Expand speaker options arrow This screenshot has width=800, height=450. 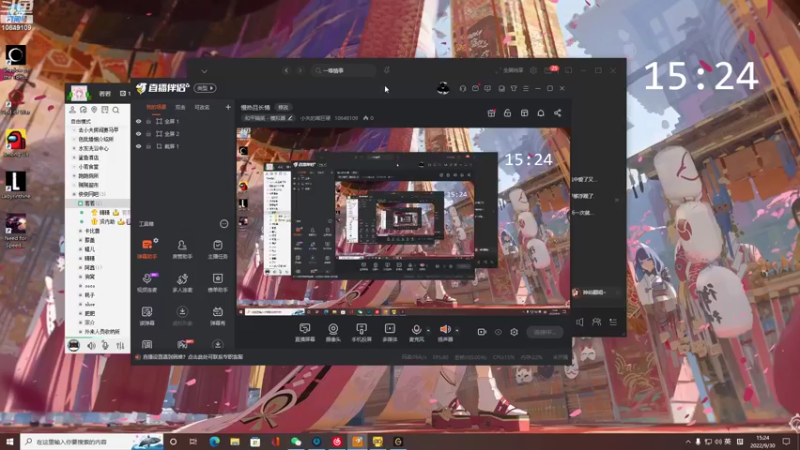pos(457,330)
